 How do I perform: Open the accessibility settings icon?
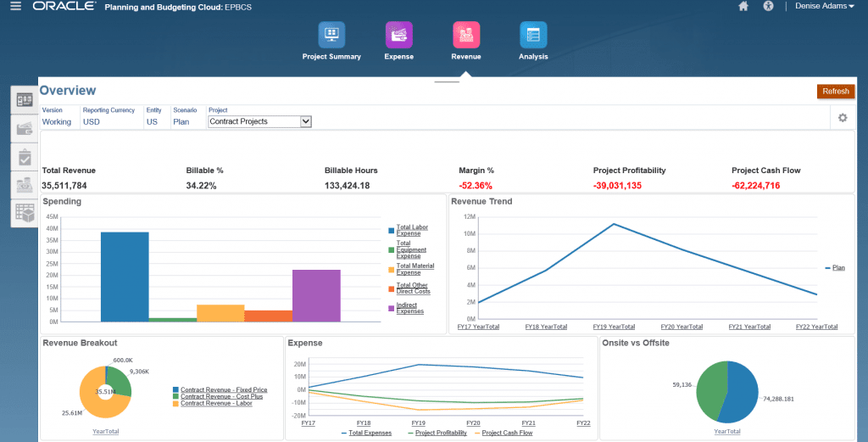769,7
